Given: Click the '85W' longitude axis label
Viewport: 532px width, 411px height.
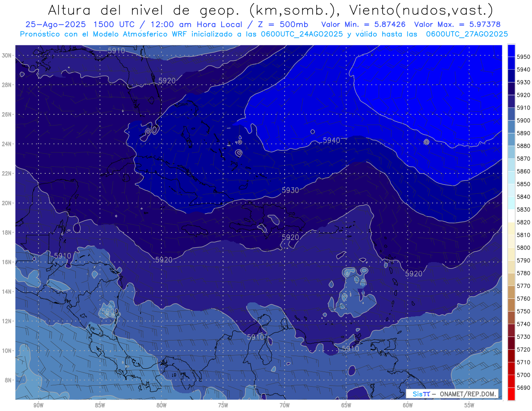Looking at the screenshot, I should point(100,406).
